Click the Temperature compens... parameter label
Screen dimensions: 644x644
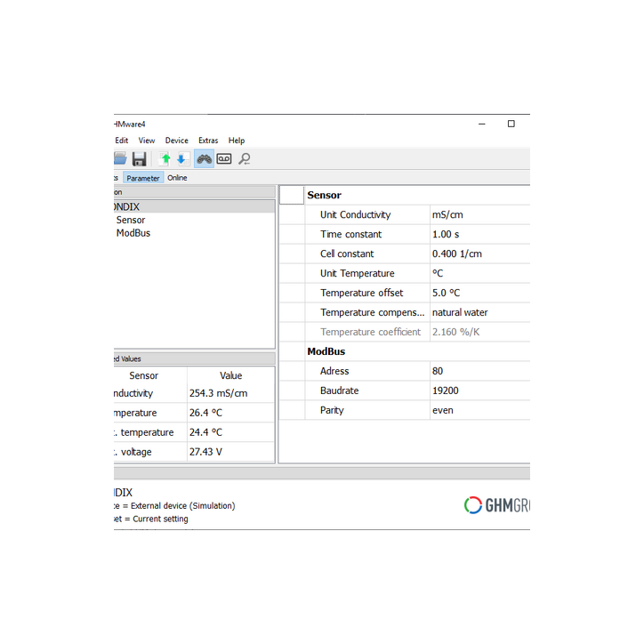point(372,312)
